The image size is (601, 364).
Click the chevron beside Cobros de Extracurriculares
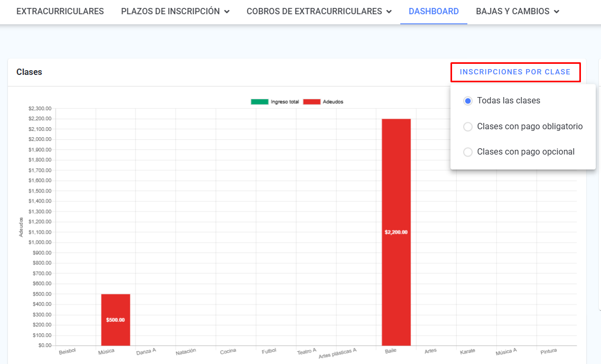click(389, 12)
